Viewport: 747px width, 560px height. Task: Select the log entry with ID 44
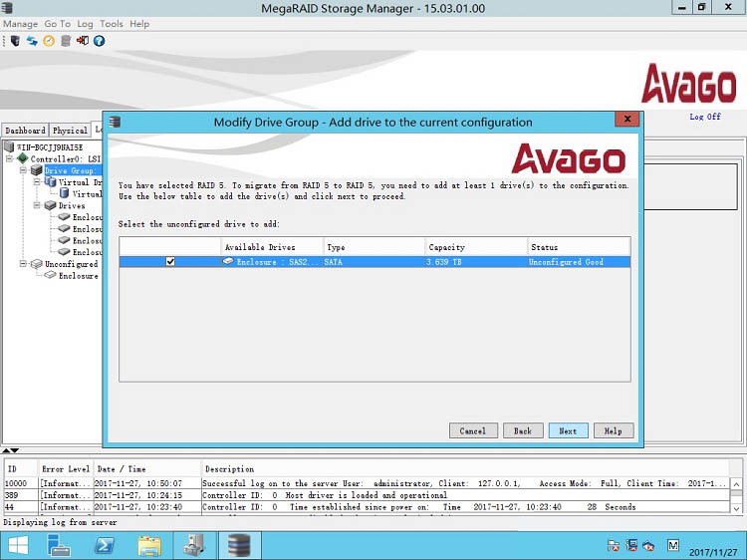point(367,507)
